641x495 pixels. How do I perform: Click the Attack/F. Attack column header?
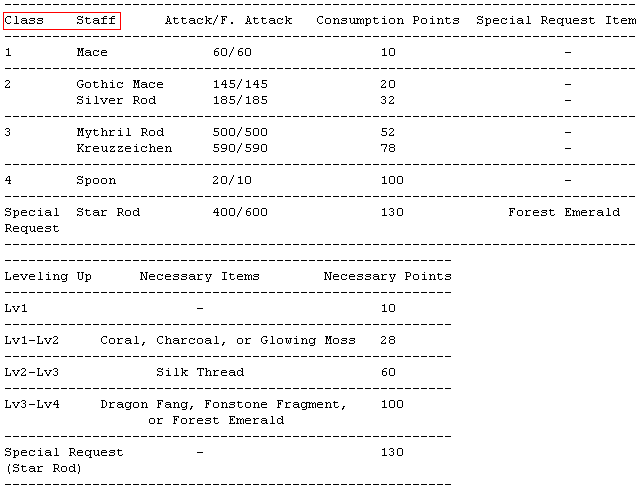tap(229, 20)
